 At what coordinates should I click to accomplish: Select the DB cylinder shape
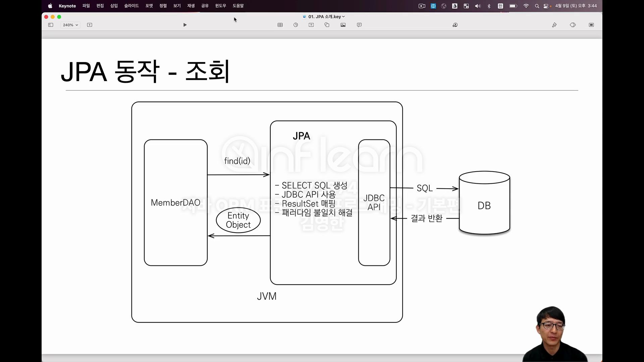[484, 202]
